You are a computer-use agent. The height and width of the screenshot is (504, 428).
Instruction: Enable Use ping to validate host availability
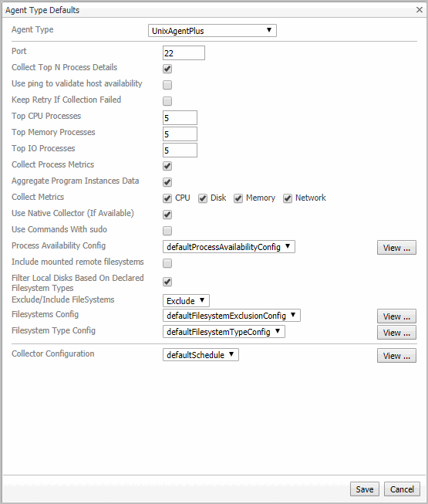tap(167, 85)
